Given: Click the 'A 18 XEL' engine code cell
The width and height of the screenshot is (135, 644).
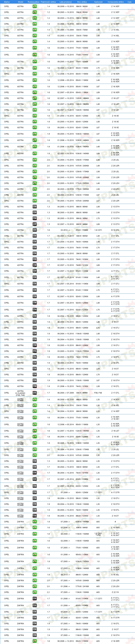Looking at the screenshot, I should coord(115,575).
